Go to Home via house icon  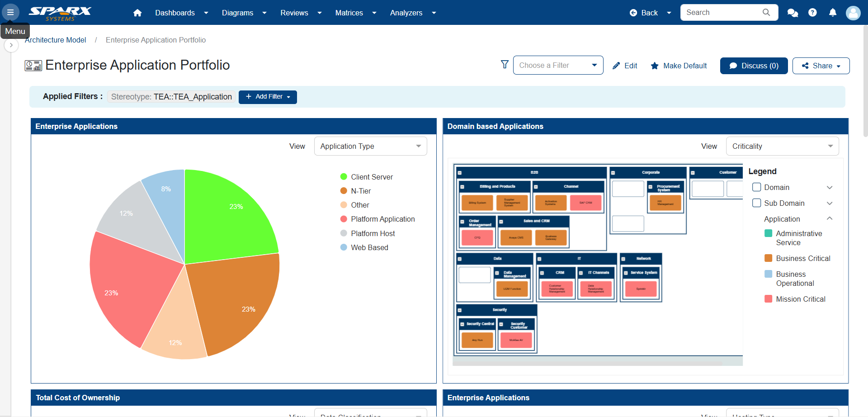137,13
